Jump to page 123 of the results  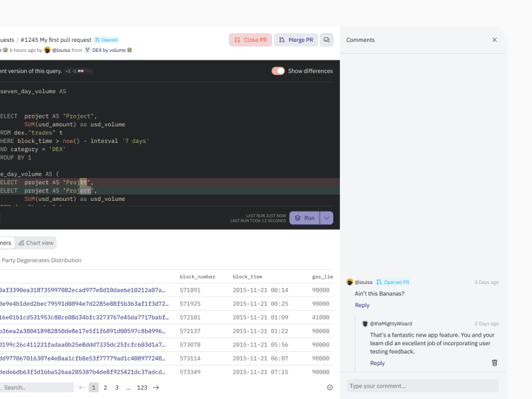[x=142, y=387]
